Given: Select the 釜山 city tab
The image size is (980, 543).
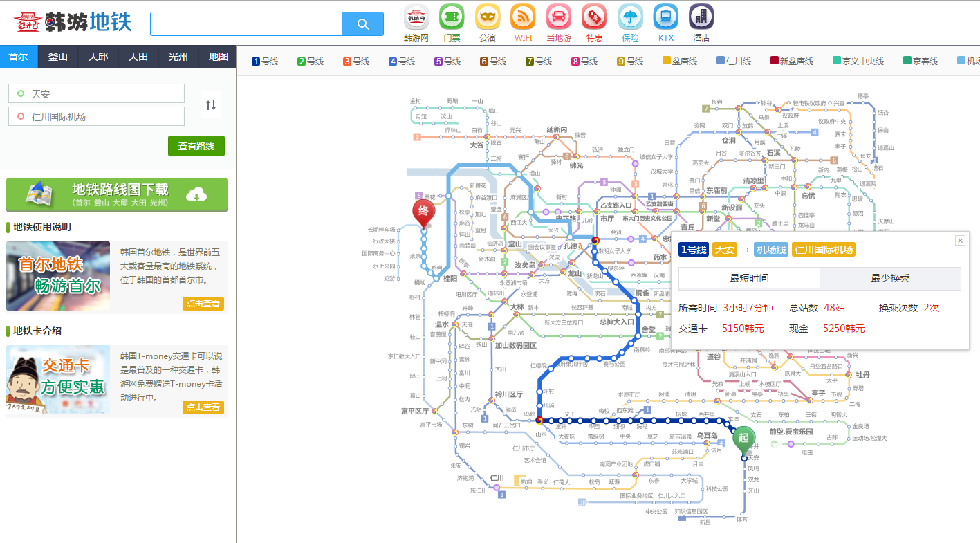Looking at the screenshot, I should click(x=58, y=57).
